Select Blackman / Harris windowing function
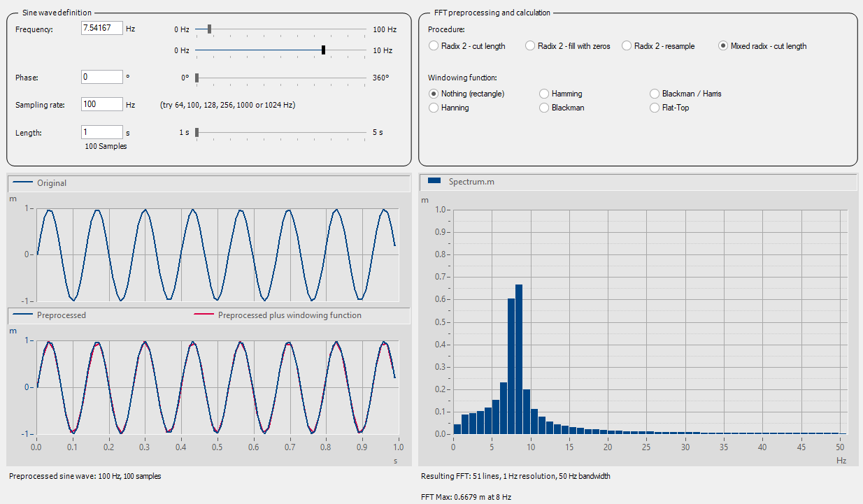This screenshot has height=504, width=863. (x=655, y=94)
